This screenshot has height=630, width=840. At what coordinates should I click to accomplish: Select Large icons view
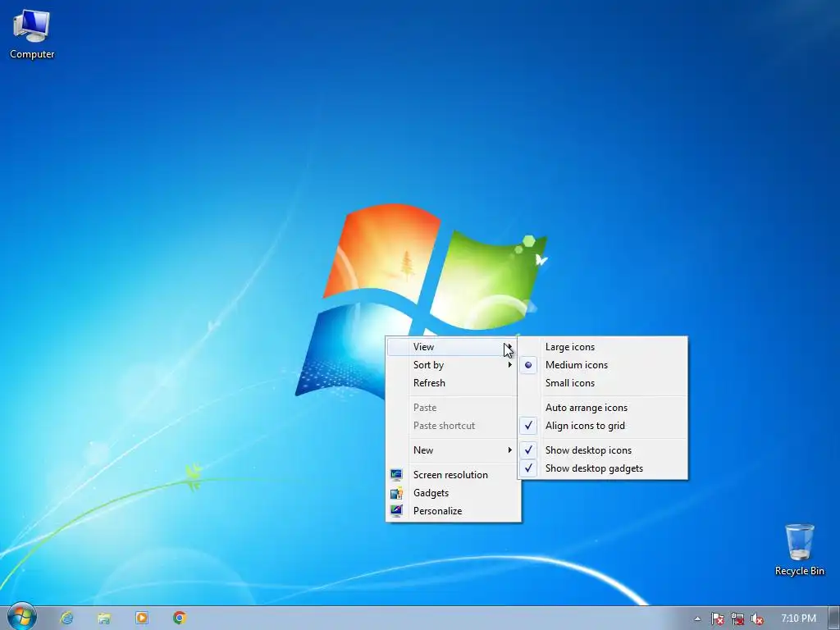tap(603, 347)
